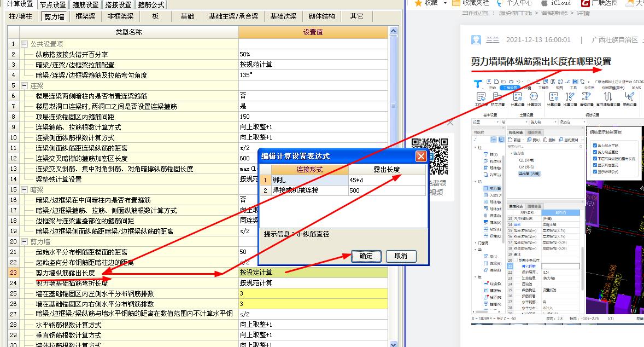Screen dimensions: 644x347
Task: Select the 基础次梁 category tab
Action: pos(283,16)
